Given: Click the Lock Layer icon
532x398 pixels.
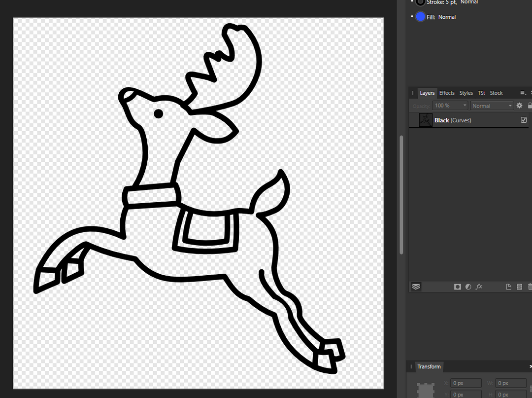Looking at the screenshot, I should (530, 105).
